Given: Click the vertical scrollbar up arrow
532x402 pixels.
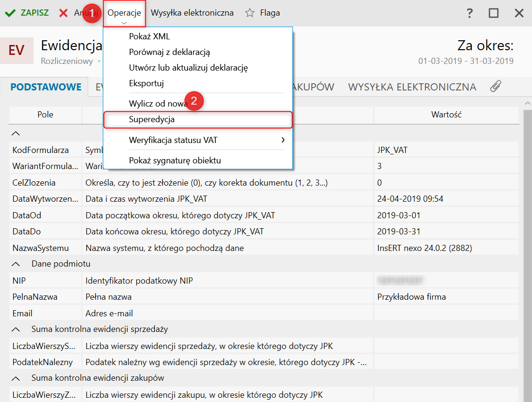Looking at the screenshot, I should [x=528, y=103].
